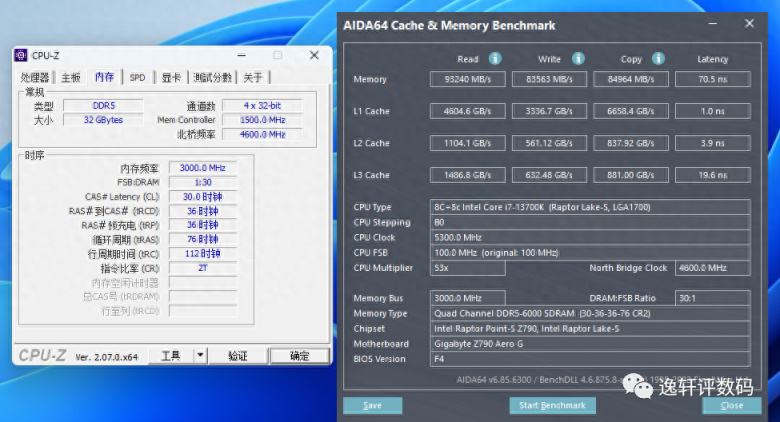Click the CAS# Latency value 30.0 时钟
780x422 pixels.
pos(203,197)
